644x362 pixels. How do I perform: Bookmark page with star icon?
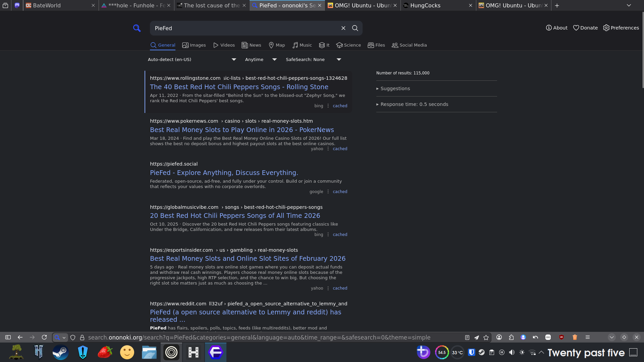click(486, 338)
